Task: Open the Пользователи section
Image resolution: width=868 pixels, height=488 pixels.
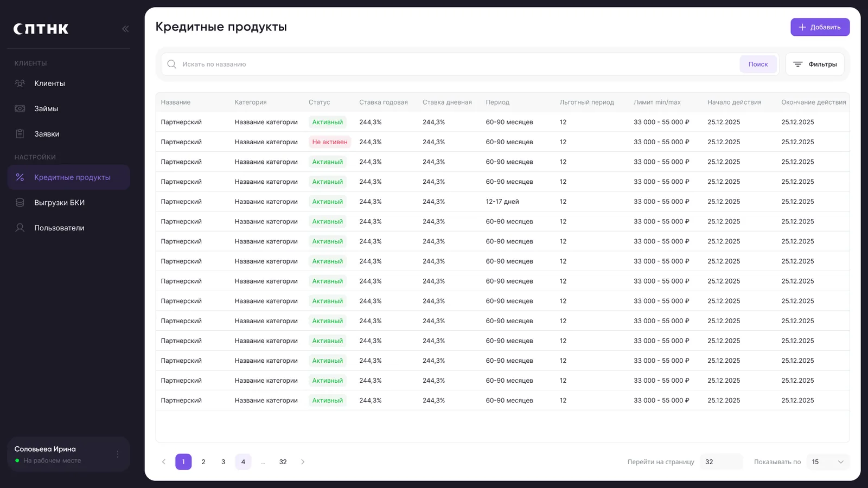Action: (x=69, y=228)
